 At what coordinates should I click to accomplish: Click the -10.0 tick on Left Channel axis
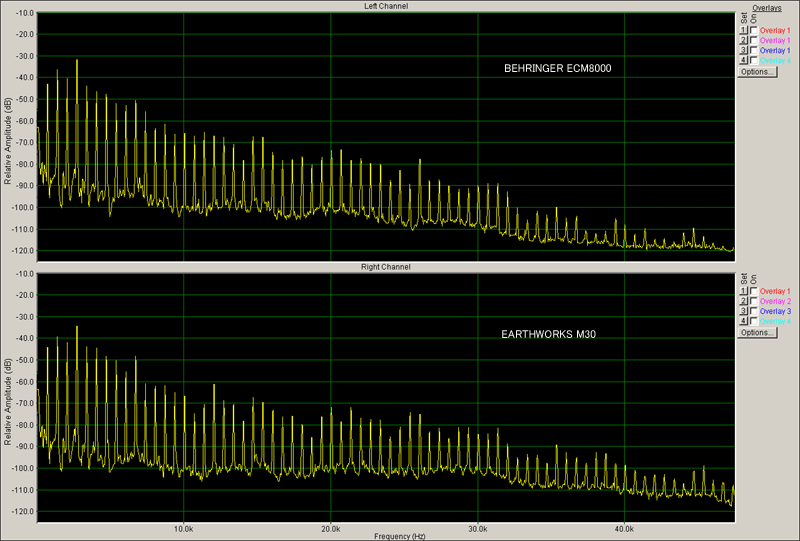pyautogui.click(x=25, y=13)
